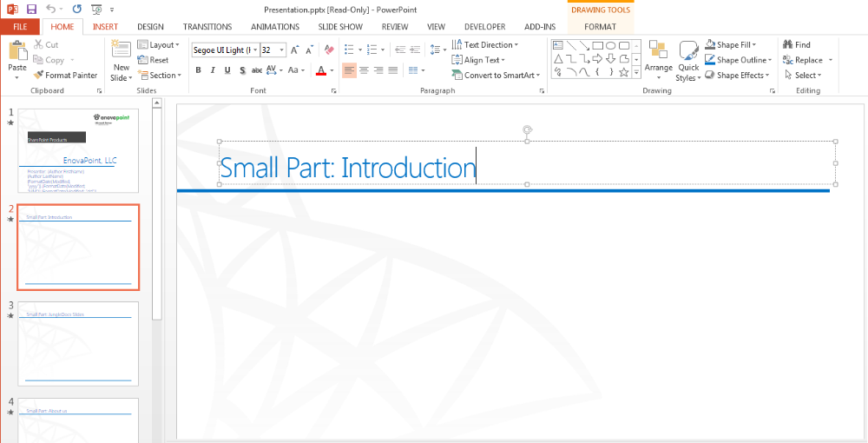Activate the Format Painter tool
Screen dimensions: 868x443
65,76
